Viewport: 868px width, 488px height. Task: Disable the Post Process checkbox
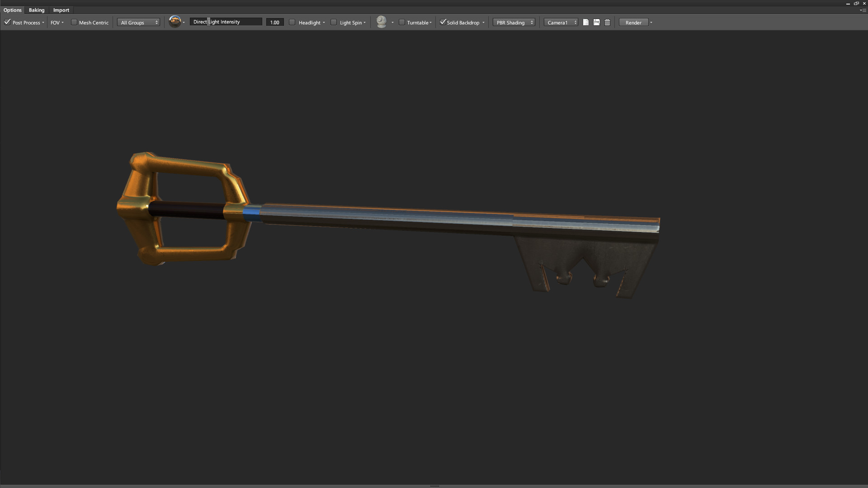pyautogui.click(x=7, y=22)
